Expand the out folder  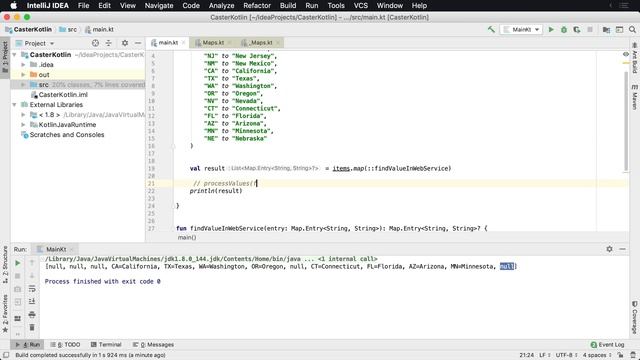point(23,75)
